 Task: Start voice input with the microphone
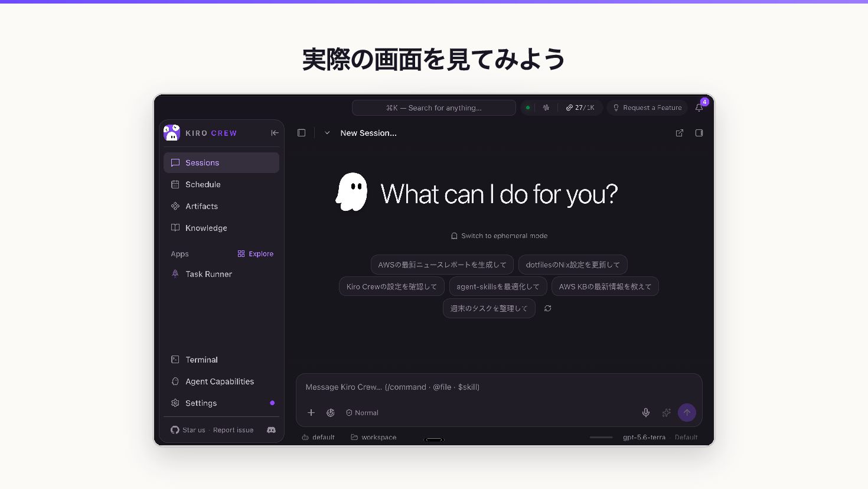coord(646,413)
